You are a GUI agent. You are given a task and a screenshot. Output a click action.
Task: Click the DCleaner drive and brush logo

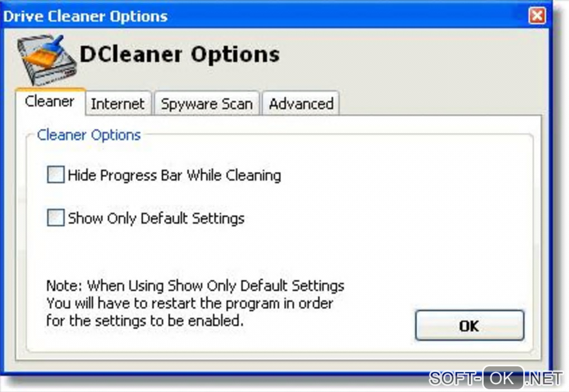[x=47, y=60]
